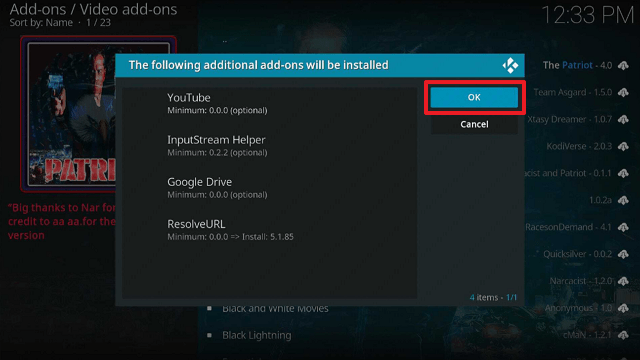Click download icon next to KodiVerse

(x=623, y=146)
